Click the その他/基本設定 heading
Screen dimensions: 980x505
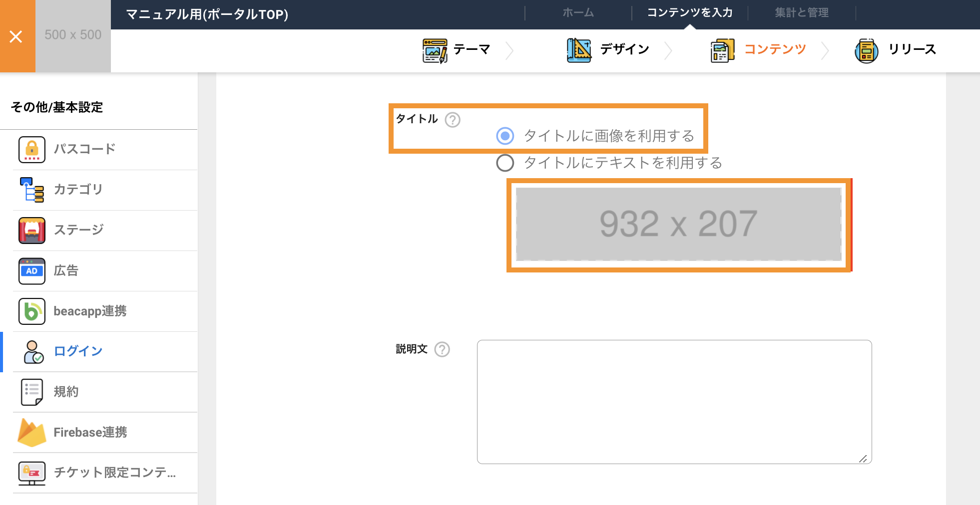click(x=56, y=107)
